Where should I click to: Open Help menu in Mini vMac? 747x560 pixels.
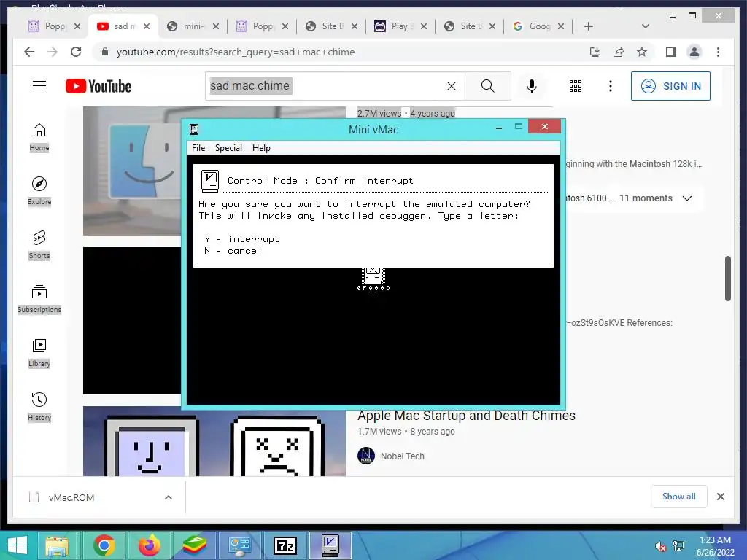click(261, 147)
